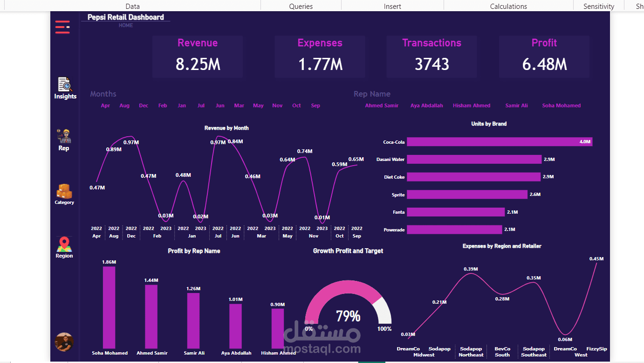The image size is (644, 363).
Task: Filter by rep Samir Ali slicer
Action: click(x=517, y=105)
